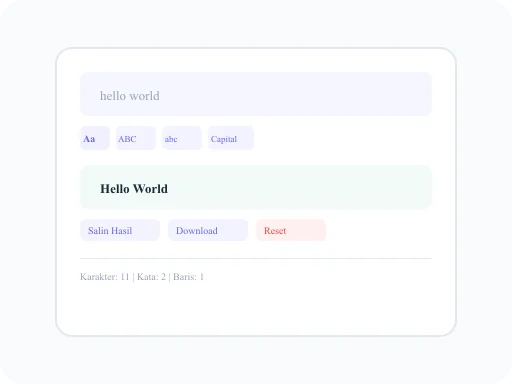Click the Salin Hasil button

pyautogui.click(x=120, y=230)
